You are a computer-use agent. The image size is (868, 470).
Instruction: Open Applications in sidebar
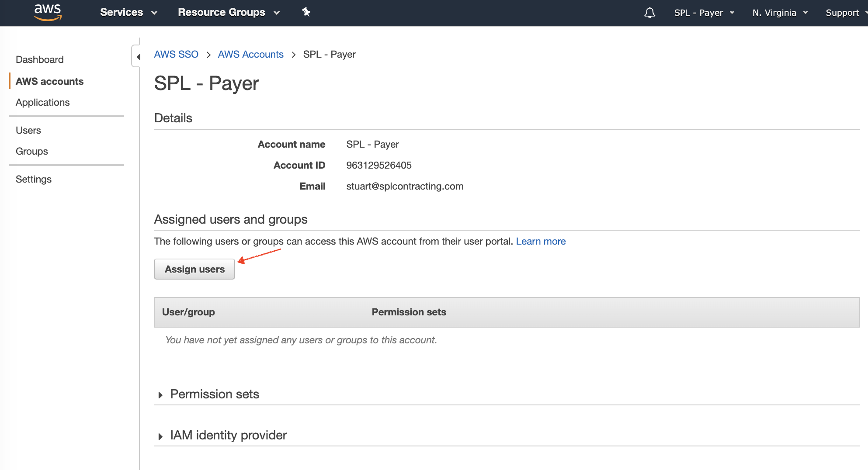(42, 102)
